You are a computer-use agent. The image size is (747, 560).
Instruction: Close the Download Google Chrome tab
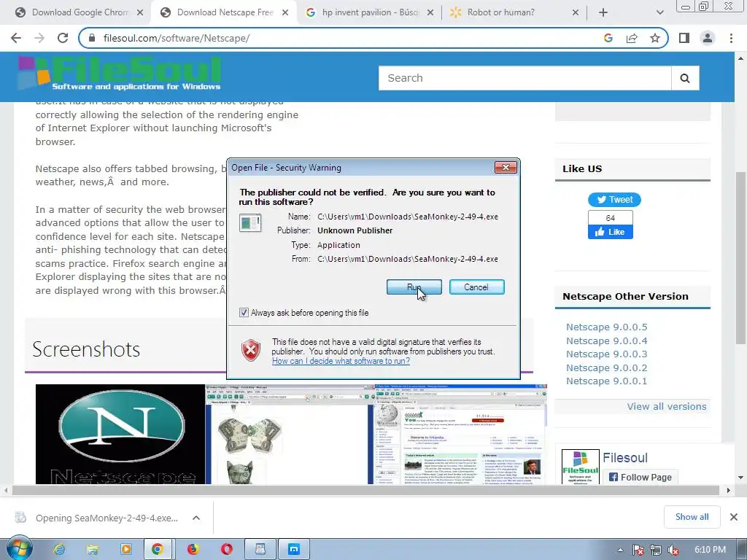pyautogui.click(x=140, y=12)
